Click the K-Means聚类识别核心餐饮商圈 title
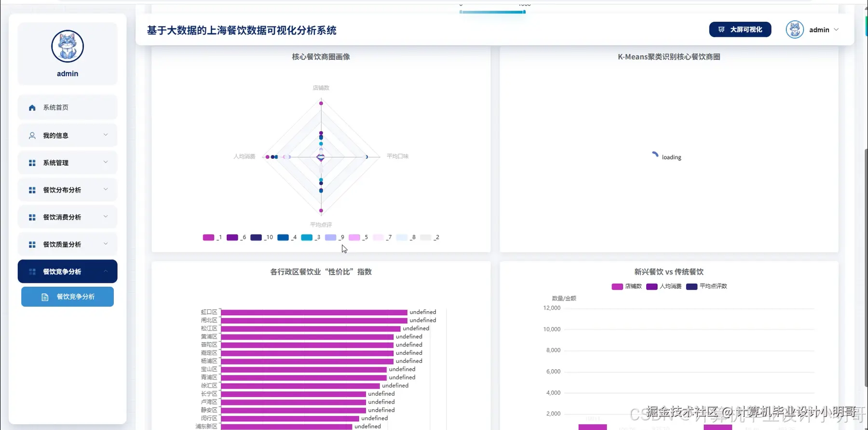The image size is (868, 430). [669, 57]
